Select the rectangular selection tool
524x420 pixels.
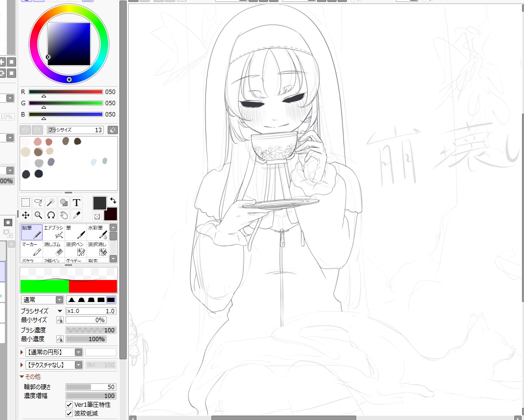coord(26,202)
